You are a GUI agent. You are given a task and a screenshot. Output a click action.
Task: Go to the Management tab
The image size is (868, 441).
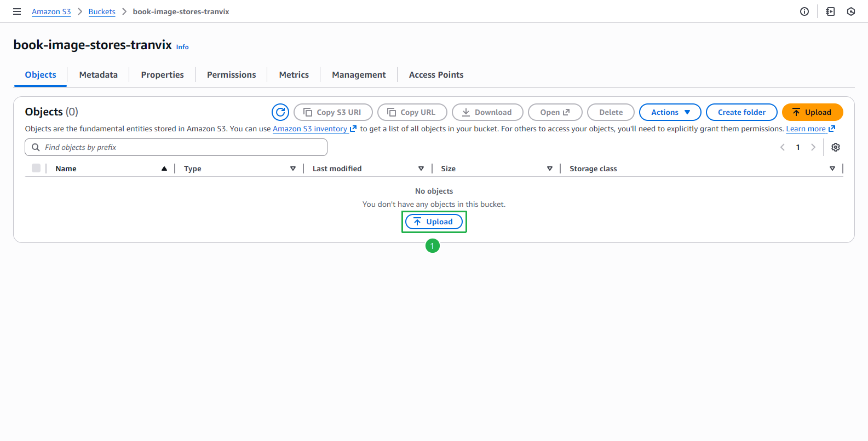pyautogui.click(x=359, y=75)
